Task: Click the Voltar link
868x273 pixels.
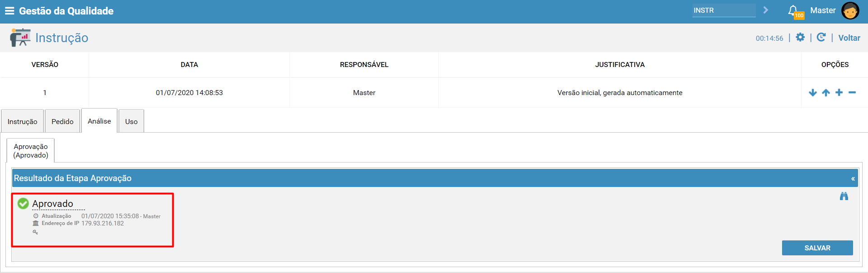Action: [849, 38]
